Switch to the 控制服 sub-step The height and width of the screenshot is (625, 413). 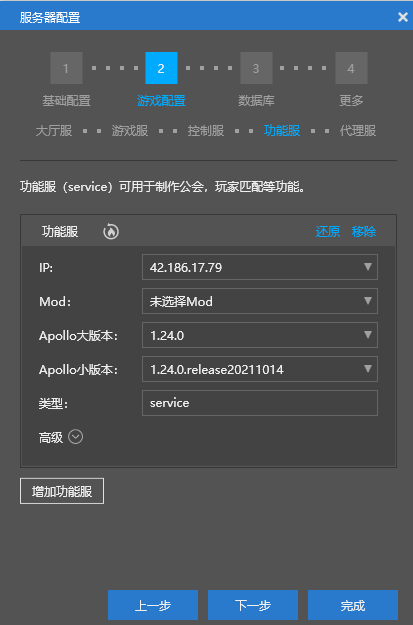[206, 131]
